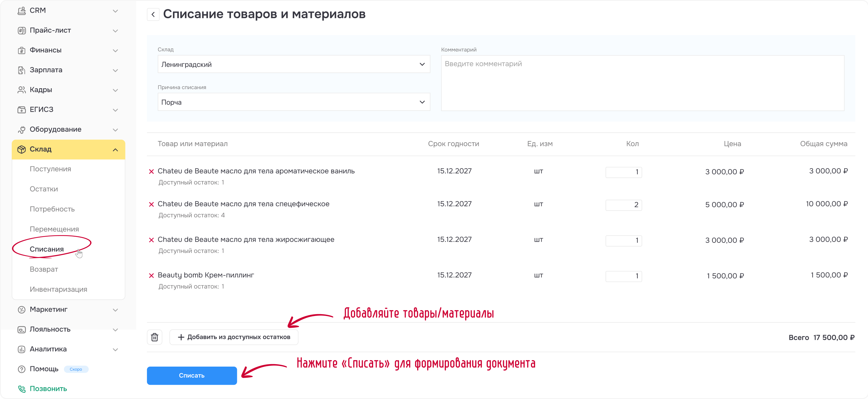Click the CRM sidebar icon
Screen dimensions: 868x399
[x=22, y=11]
